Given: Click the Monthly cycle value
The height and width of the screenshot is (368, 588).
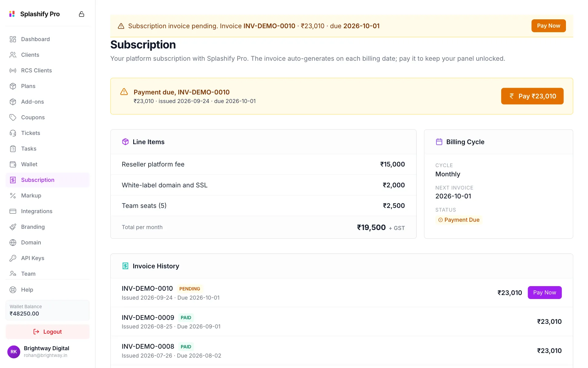Looking at the screenshot, I should 448,174.
